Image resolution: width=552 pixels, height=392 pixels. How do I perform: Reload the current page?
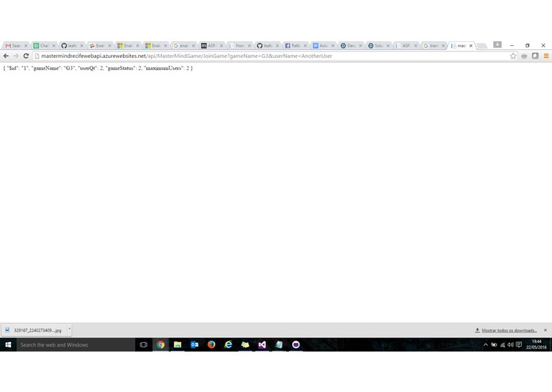25,56
